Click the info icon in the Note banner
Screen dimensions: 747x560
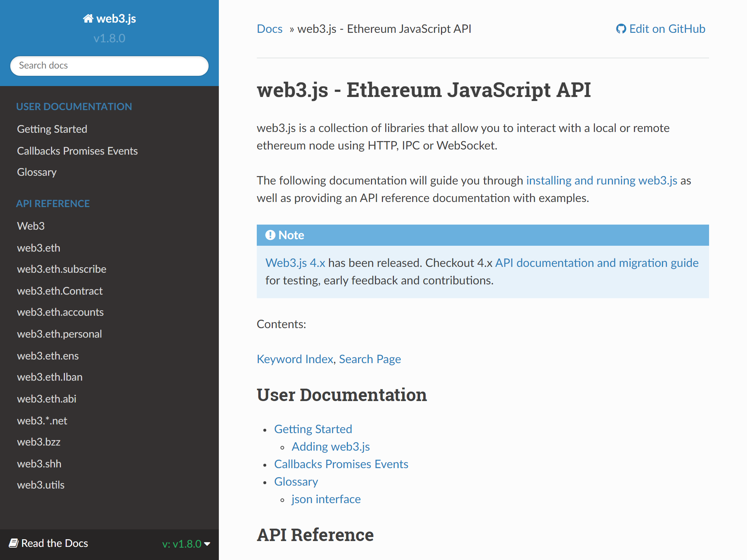point(270,235)
